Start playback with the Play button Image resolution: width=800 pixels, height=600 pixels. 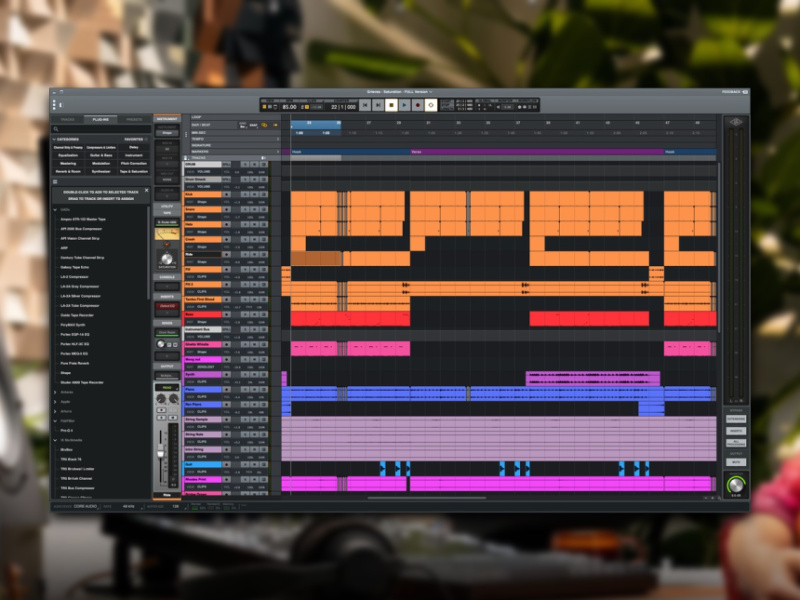(405, 105)
